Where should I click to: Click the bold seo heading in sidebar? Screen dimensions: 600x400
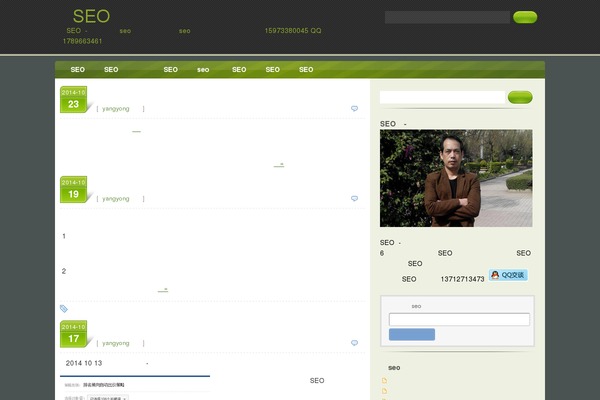[x=394, y=368]
